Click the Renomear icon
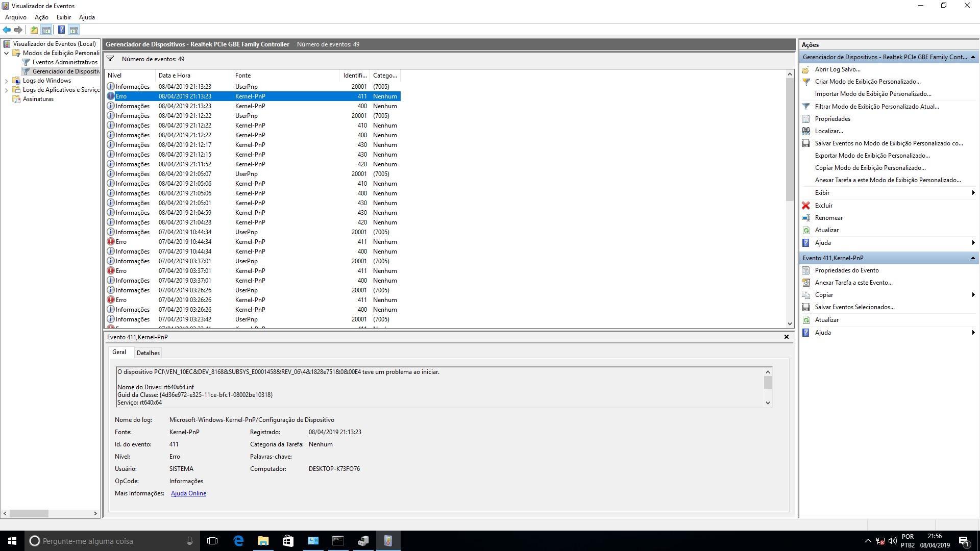980x551 pixels. pyautogui.click(x=806, y=218)
